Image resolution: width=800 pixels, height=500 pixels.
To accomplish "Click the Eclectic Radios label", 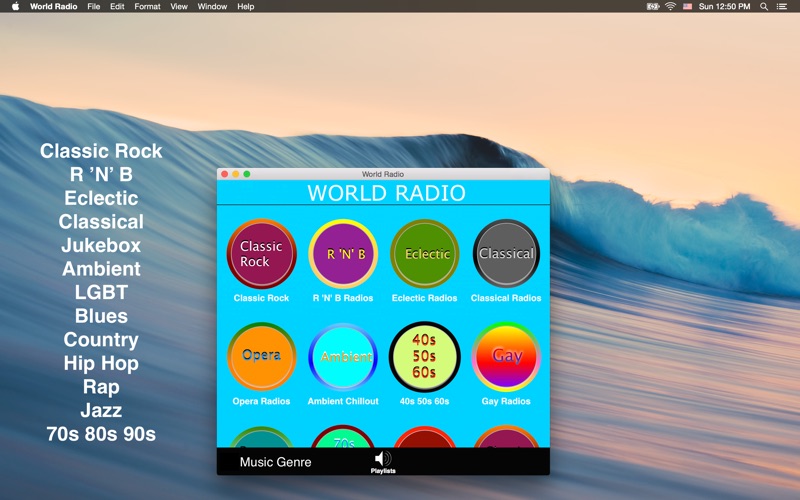I will pos(424,298).
